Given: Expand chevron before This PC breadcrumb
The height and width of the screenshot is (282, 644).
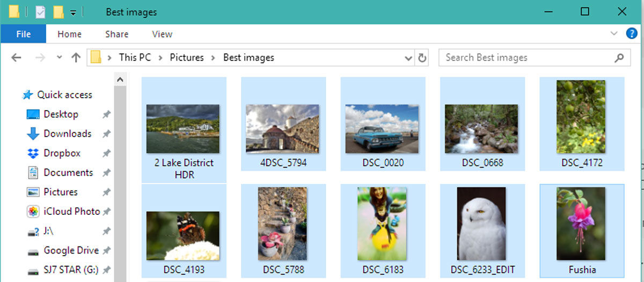Looking at the screenshot, I should tap(110, 57).
